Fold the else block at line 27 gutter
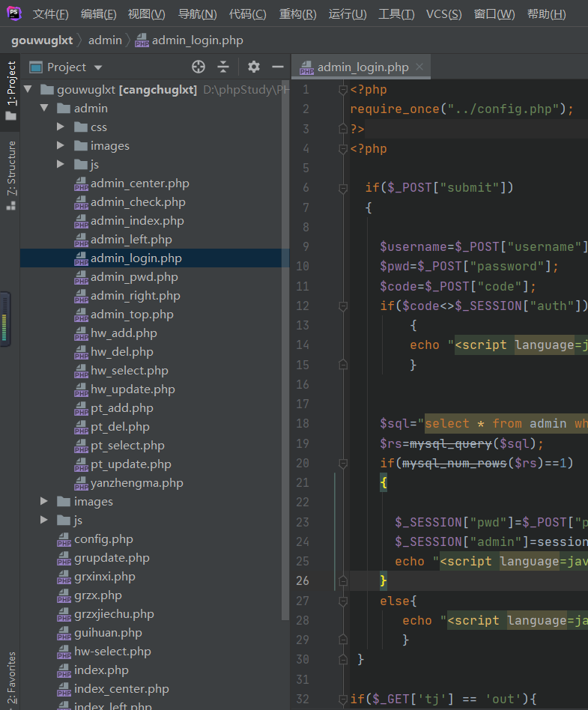Viewport: 588px width, 710px height. (x=343, y=601)
